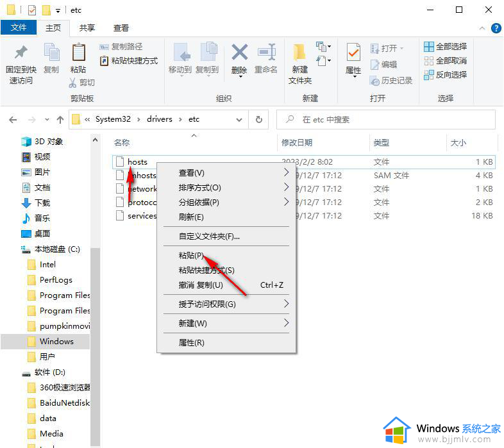The image size is (504, 448).
Task: Click the Up one level arrow
Action: pyautogui.click(x=60, y=120)
